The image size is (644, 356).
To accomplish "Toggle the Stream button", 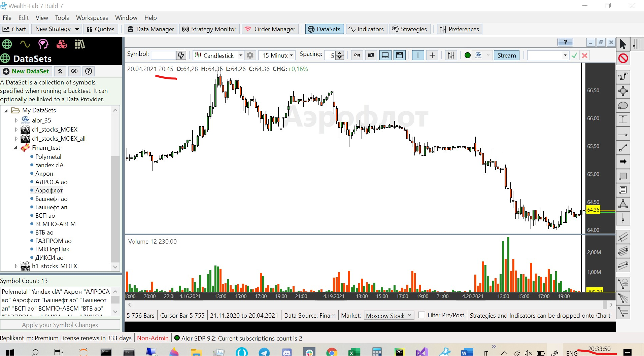I will (x=506, y=55).
